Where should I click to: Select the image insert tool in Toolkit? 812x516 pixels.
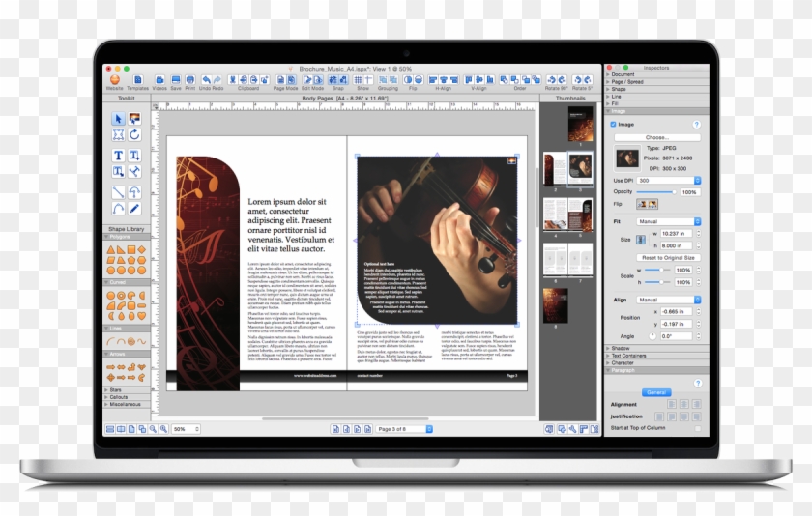pyautogui.click(x=134, y=119)
